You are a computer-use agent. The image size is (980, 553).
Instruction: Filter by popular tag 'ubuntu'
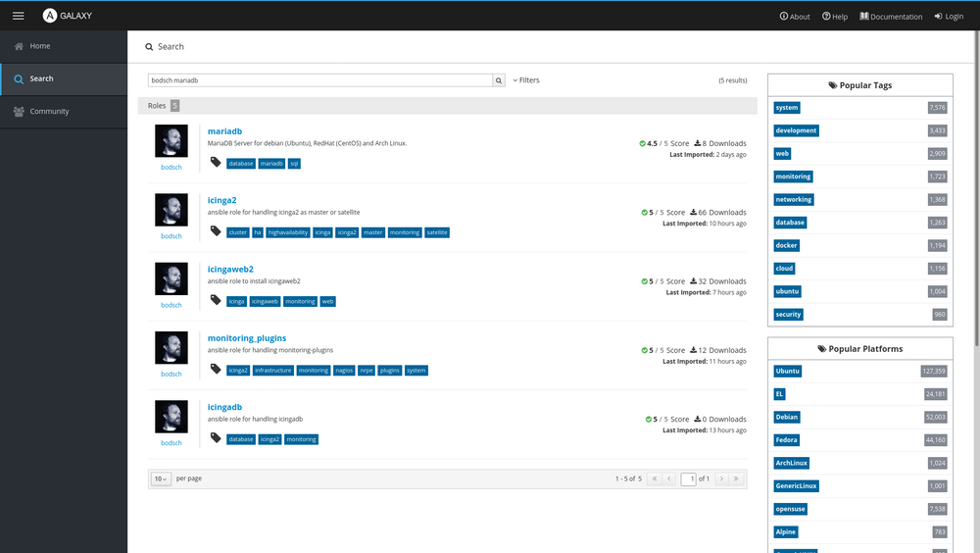[x=787, y=291]
